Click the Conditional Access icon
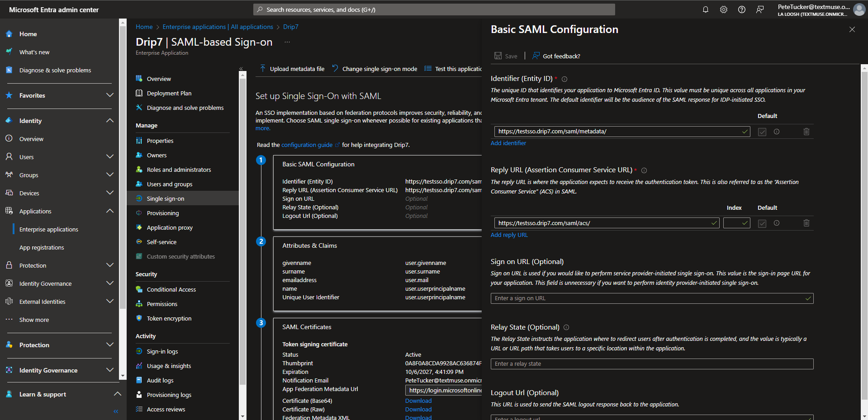This screenshot has width=868, height=420. [139, 289]
